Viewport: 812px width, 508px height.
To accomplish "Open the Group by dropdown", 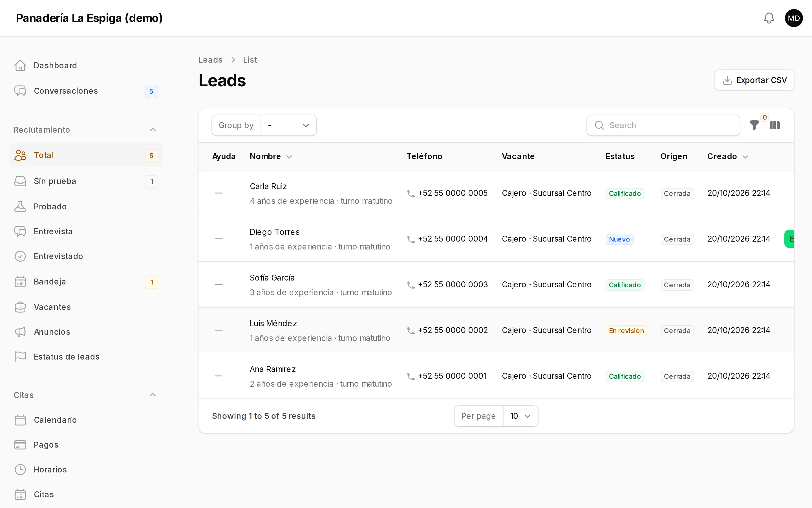I will (x=288, y=125).
